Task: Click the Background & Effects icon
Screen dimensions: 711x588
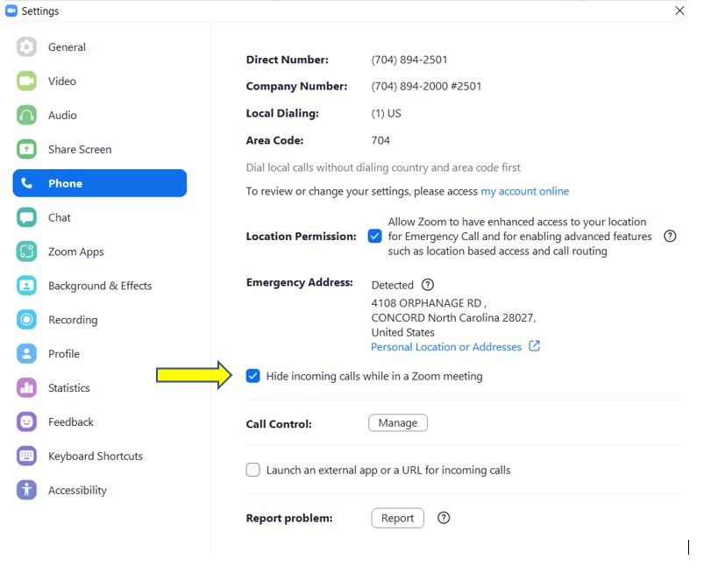Action: point(26,286)
